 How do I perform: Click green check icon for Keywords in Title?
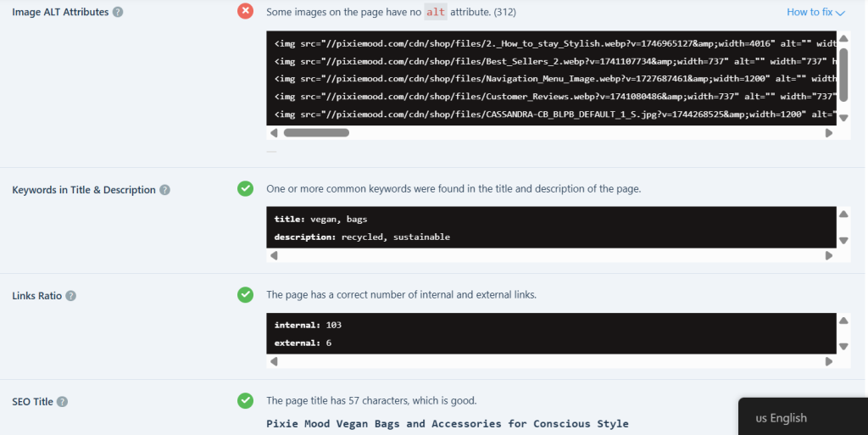[245, 188]
